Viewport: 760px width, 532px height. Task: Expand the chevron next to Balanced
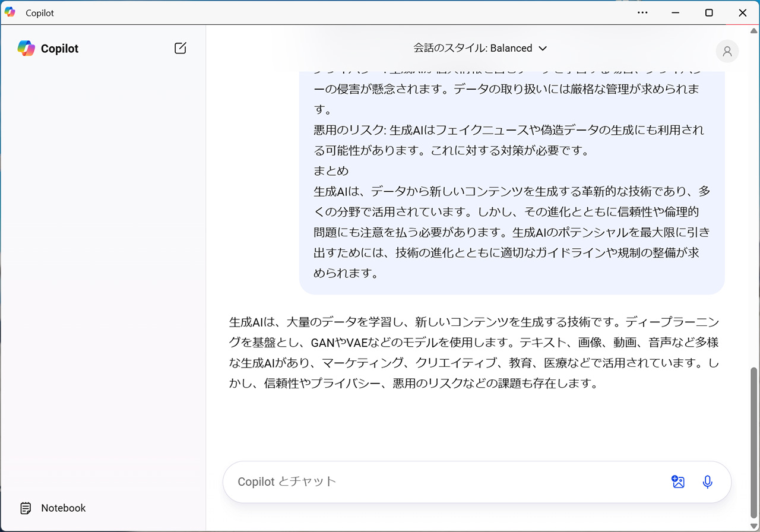click(x=542, y=49)
